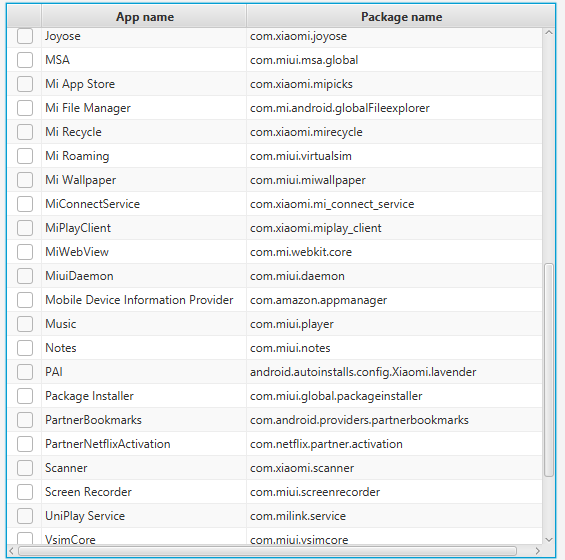The height and width of the screenshot is (560, 565).
Task: Select the PartnerBookmarks checkbox
Action: (x=25, y=420)
